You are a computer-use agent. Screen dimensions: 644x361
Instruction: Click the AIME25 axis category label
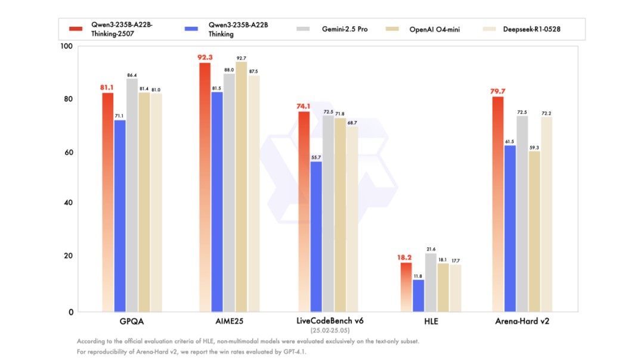point(229,321)
